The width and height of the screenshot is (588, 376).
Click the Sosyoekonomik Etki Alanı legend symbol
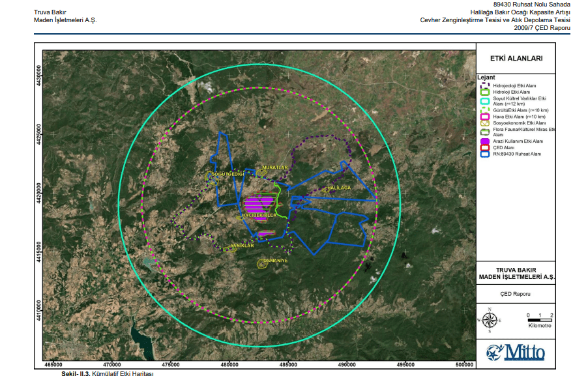click(x=485, y=123)
